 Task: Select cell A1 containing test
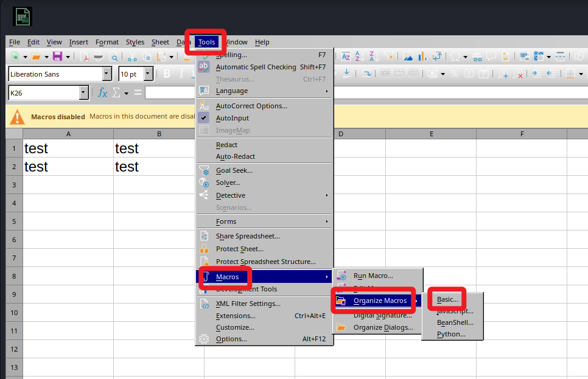68,148
